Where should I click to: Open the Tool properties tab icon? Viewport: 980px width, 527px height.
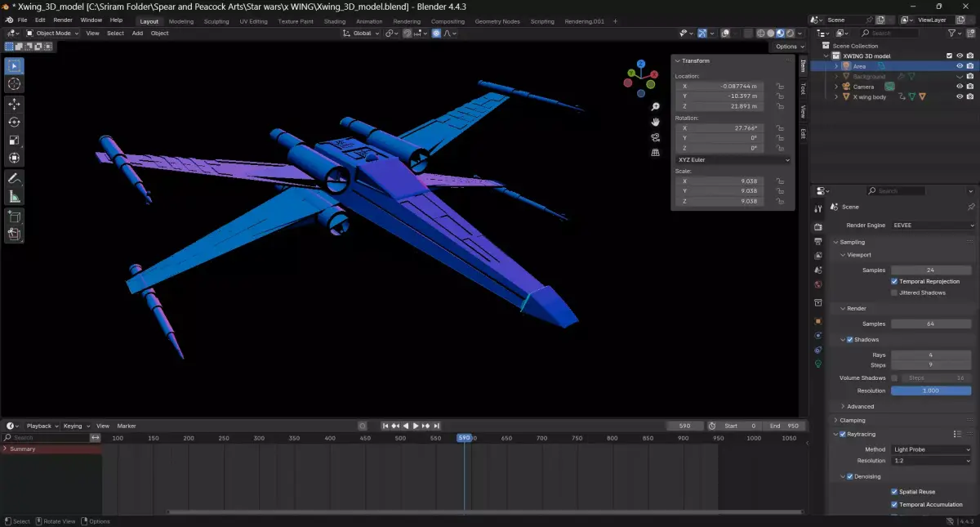point(817,209)
